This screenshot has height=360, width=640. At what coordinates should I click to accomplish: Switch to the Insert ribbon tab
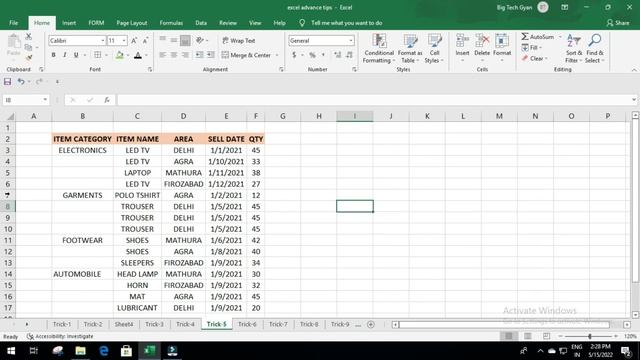pyautogui.click(x=69, y=23)
